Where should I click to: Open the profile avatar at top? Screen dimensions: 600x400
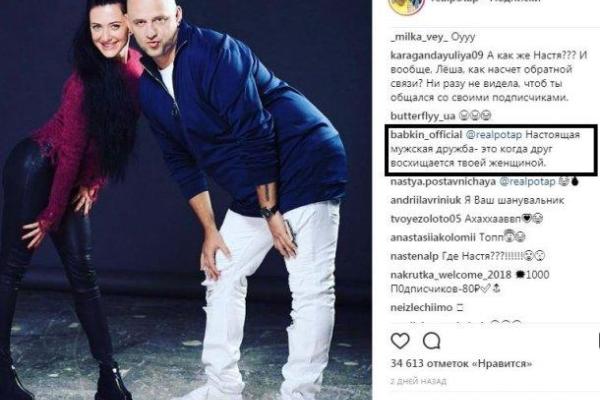pyautogui.click(x=406, y=7)
